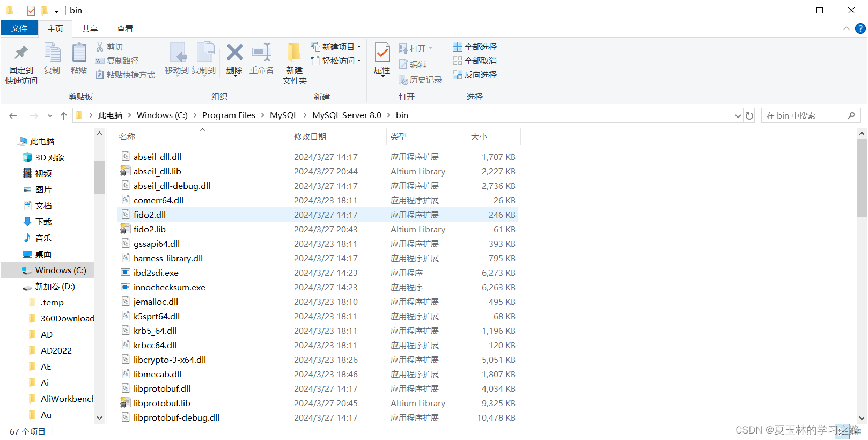
Task: Open History (历史记录) command
Action: pyautogui.click(x=421, y=80)
